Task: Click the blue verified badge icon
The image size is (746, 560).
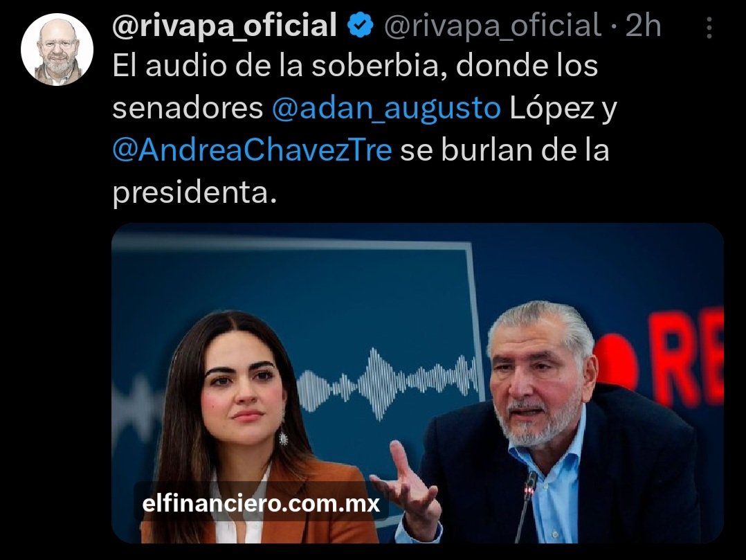Action: [360, 25]
